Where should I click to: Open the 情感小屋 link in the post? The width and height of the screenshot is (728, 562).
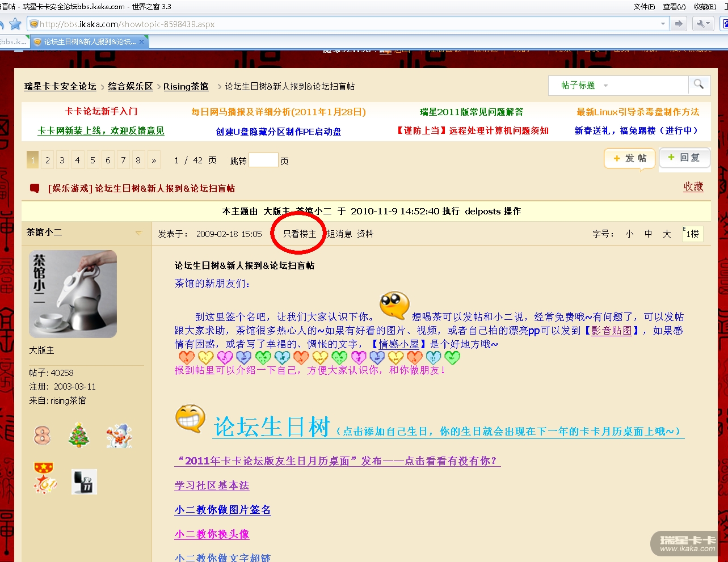pos(399,344)
